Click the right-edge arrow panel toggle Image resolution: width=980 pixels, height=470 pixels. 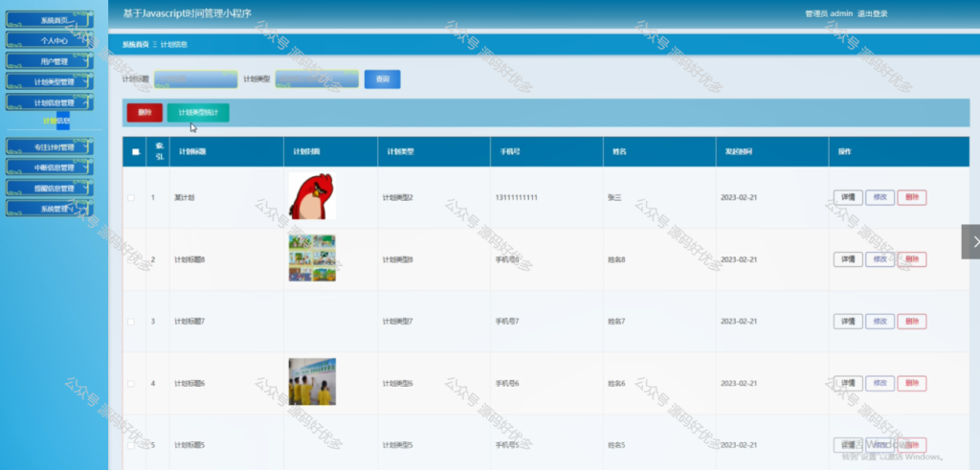[x=970, y=241]
